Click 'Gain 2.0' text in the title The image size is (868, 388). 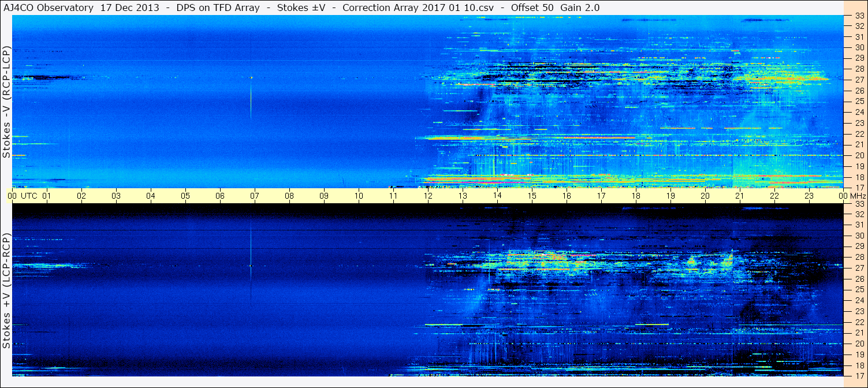click(x=579, y=8)
